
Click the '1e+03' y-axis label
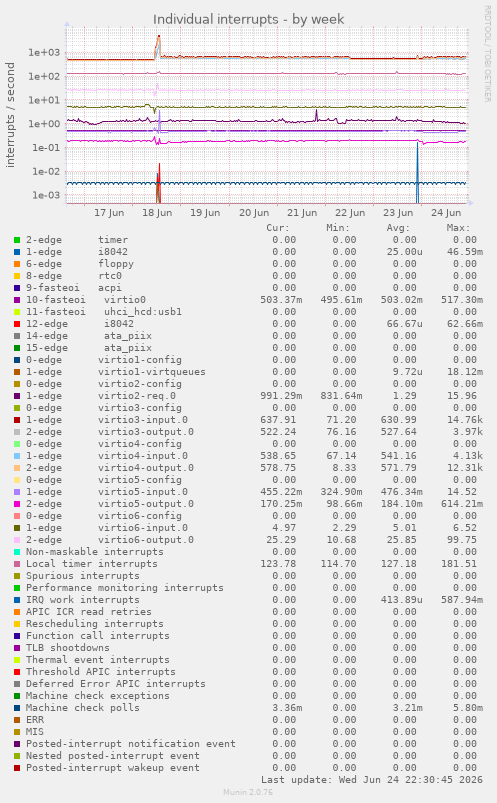[x=44, y=52]
